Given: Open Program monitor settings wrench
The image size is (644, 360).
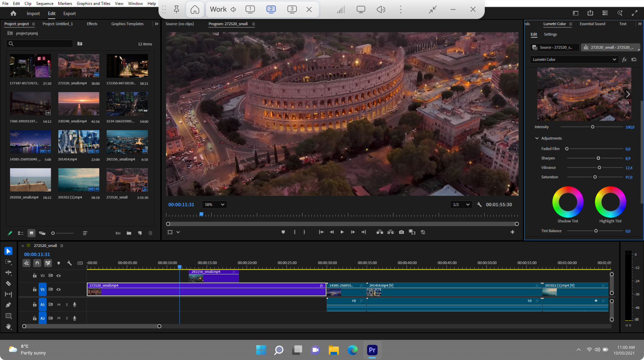Looking at the screenshot, I should coord(479,204).
